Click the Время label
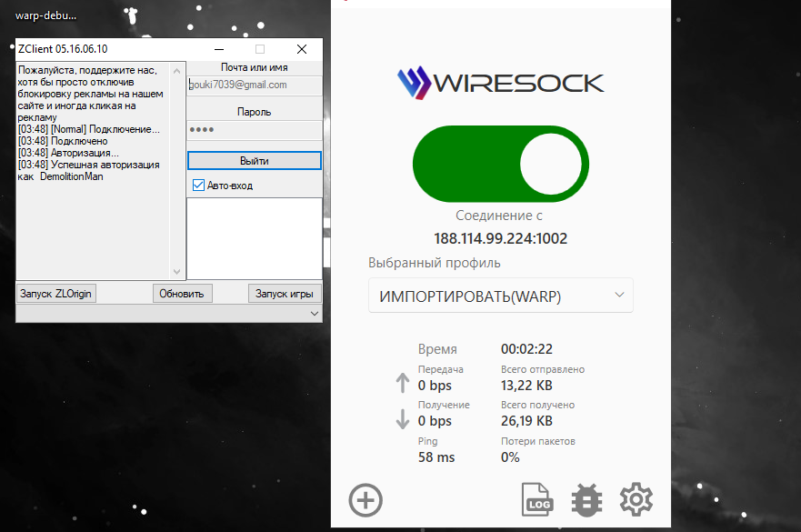This screenshot has height=532, width=801. click(437, 349)
